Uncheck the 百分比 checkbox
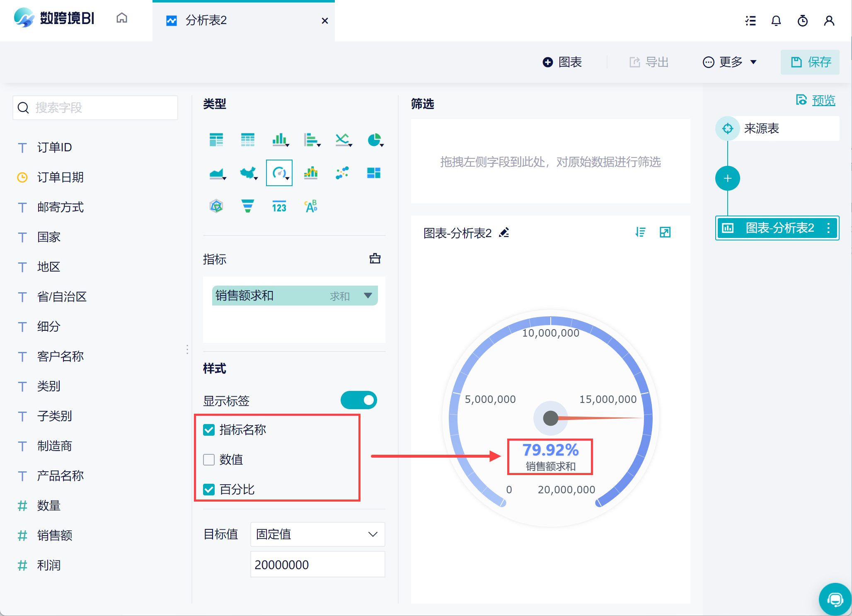 click(209, 490)
